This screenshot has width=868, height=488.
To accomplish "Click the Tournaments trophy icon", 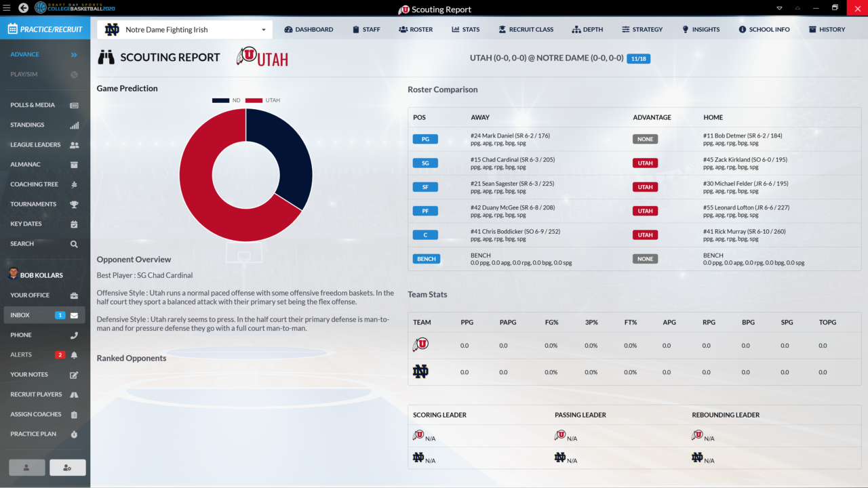I will (74, 204).
